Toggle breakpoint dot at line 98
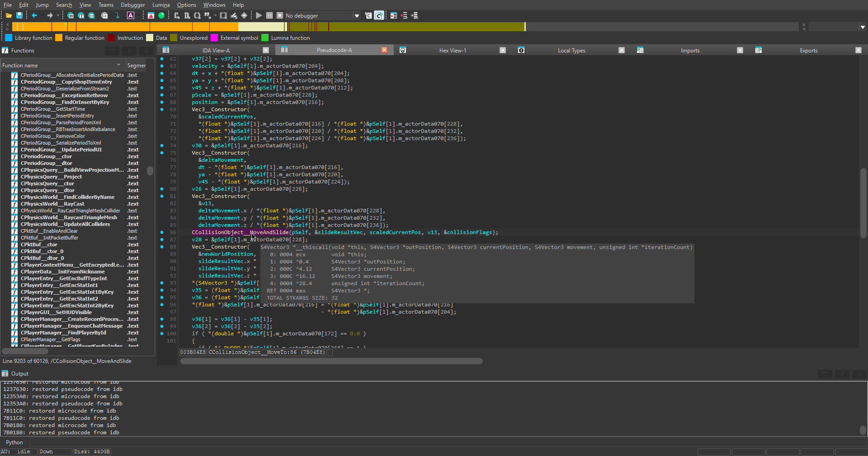The image size is (868, 456). tap(162, 319)
